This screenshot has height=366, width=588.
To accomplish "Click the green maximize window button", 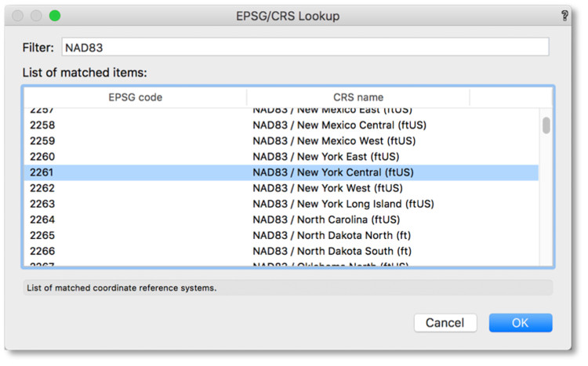I will click(54, 16).
